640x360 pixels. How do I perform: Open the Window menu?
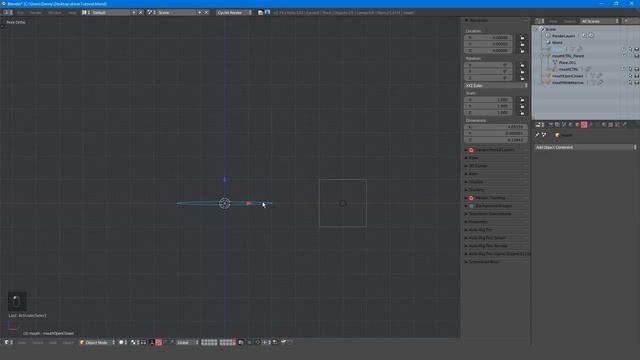coord(55,13)
